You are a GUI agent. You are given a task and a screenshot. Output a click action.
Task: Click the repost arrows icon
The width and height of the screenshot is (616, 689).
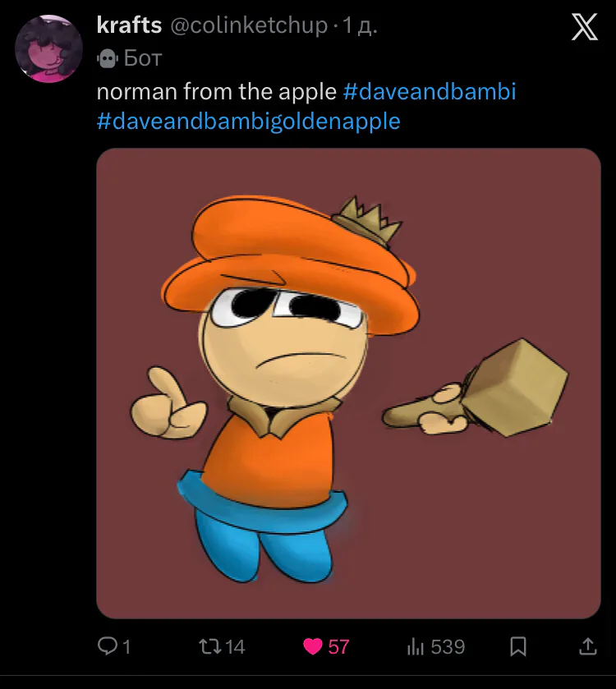pyautogui.click(x=209, y=647)
